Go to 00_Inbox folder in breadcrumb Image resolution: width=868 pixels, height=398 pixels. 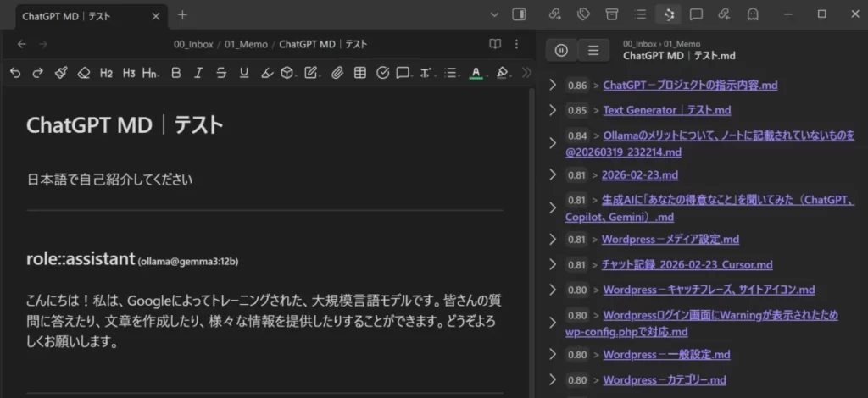(193, 44)
